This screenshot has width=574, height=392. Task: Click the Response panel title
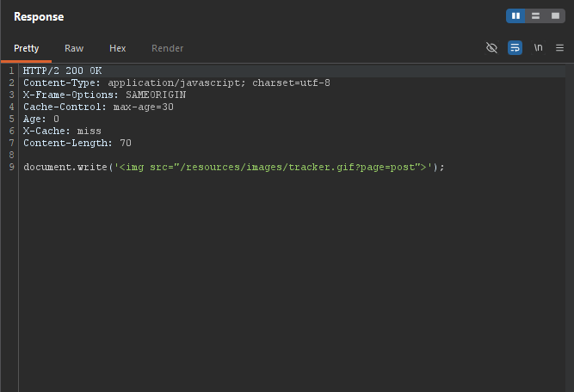coord(39,17)
